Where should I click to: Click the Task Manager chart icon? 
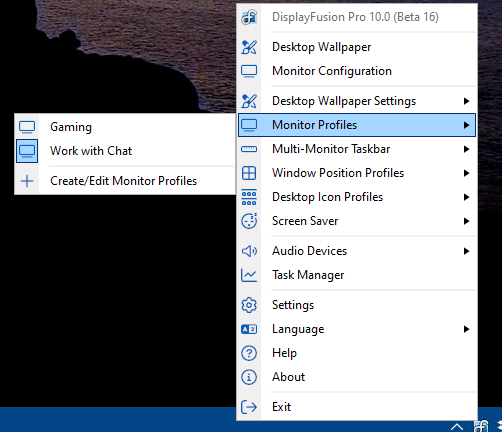(249, 275)
